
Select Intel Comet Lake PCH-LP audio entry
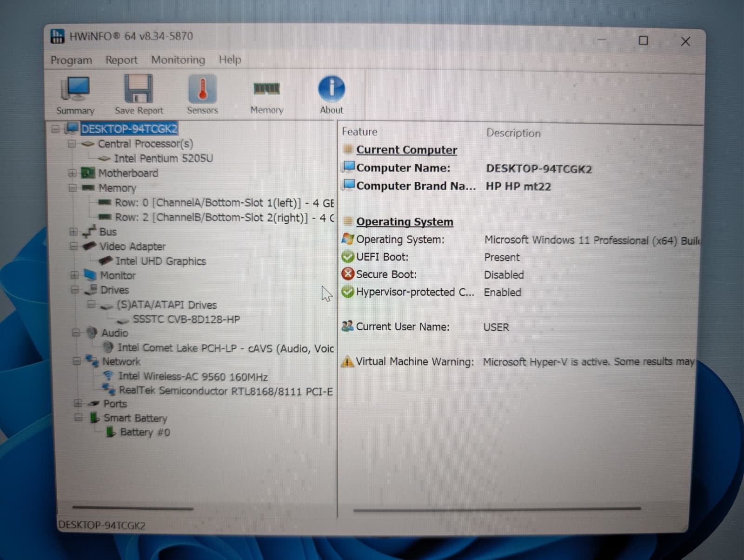(x=226, y=348)
